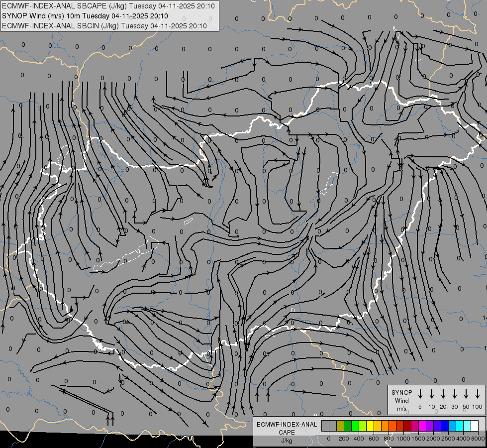
Task: Click the wind arrow above the 100 m/s label
Action: click(478, 394)
